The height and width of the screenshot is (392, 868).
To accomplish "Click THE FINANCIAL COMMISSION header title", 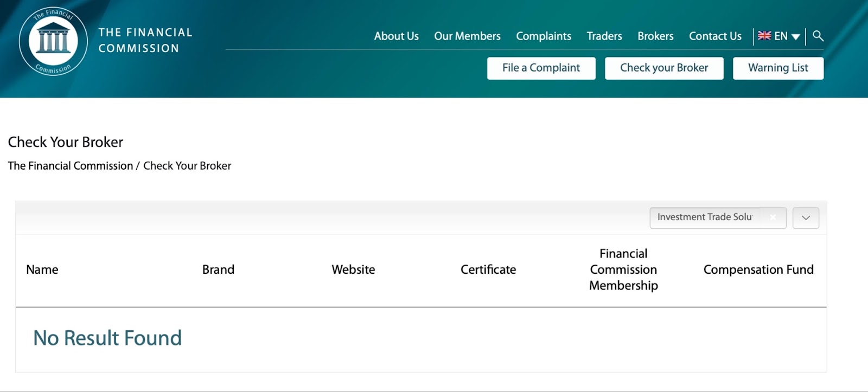I will pyautogui.click(x=145, y=41).
